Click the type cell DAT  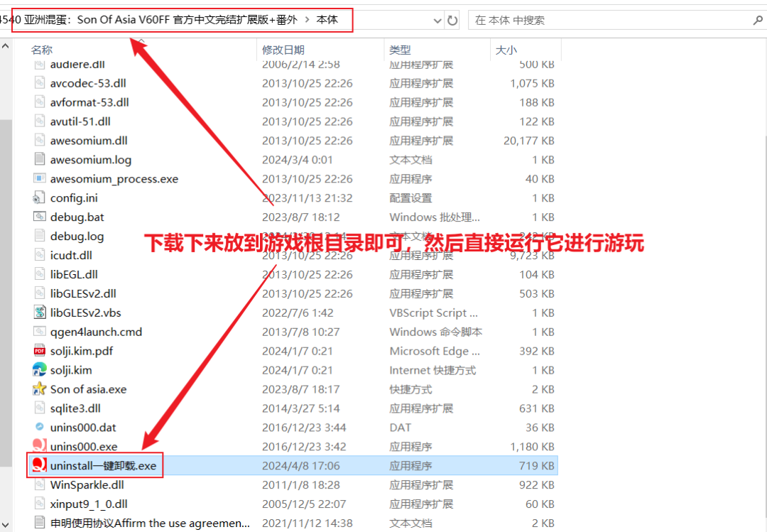[400, 428]
